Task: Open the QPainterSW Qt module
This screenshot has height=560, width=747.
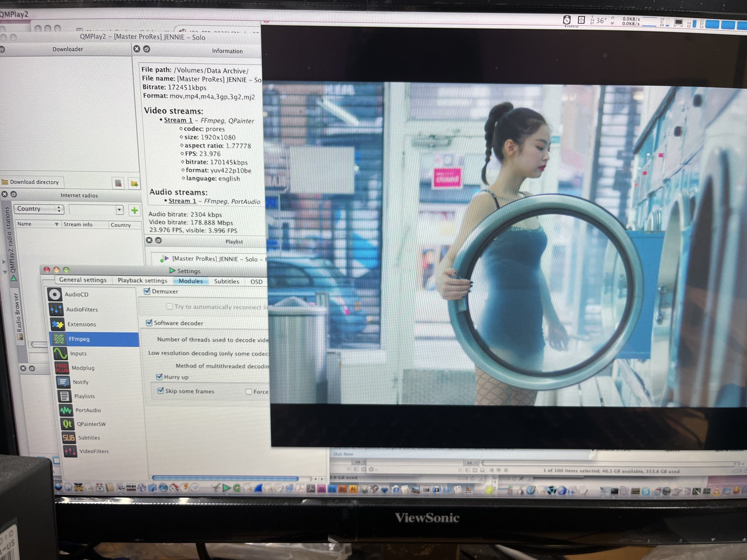Action: coord(91,424)
